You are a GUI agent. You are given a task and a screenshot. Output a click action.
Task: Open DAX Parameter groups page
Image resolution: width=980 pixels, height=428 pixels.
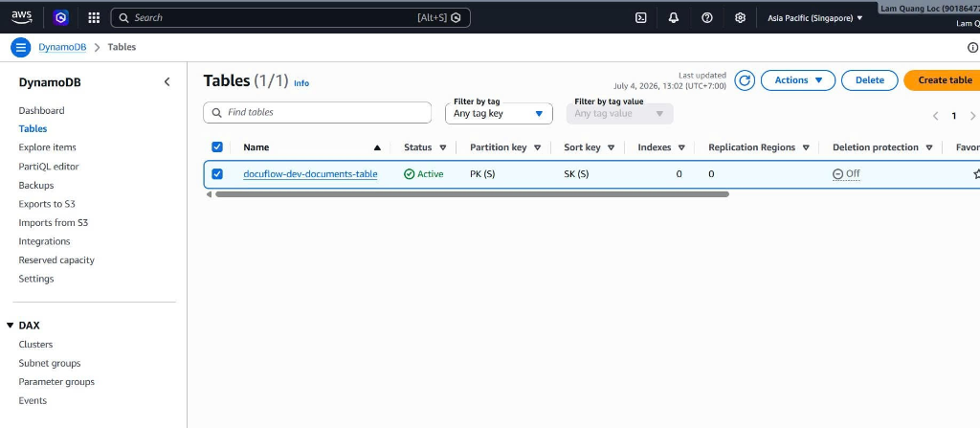click(x=56, y=382)
